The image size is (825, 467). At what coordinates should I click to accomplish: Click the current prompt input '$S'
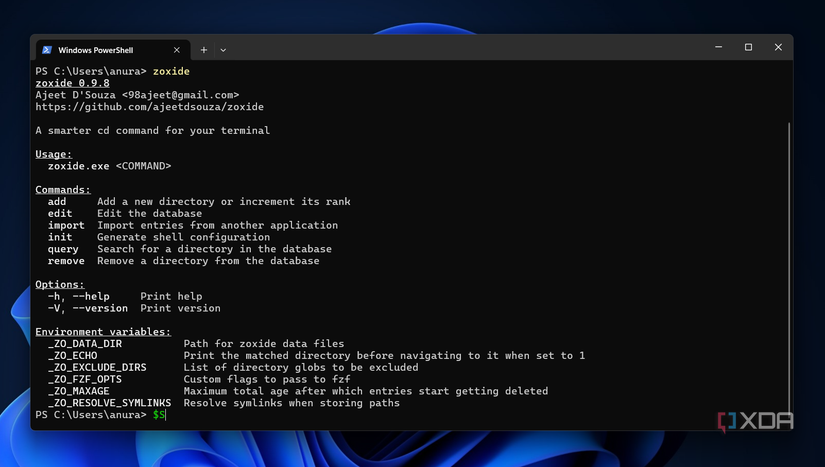[159, 415]
